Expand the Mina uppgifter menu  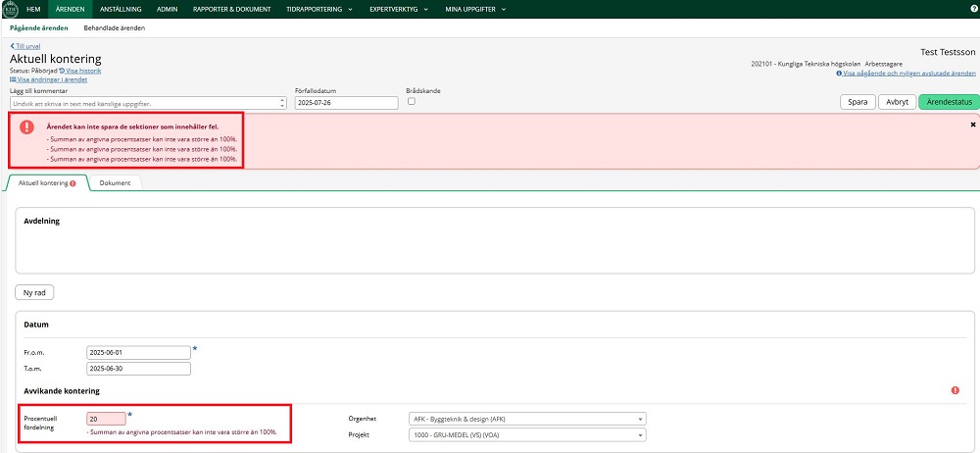point(475,10)
